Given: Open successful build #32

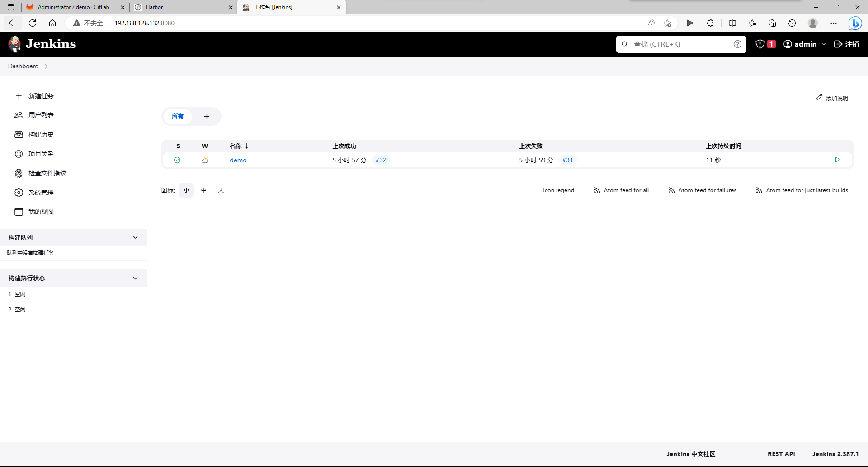Looking at the screenshot, I should (x=381, y=160).
